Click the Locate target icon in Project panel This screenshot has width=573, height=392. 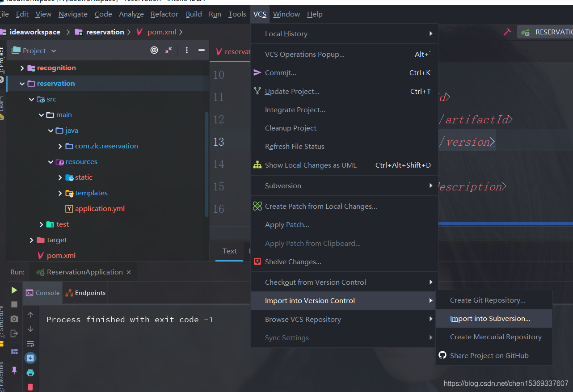point(154,51)
